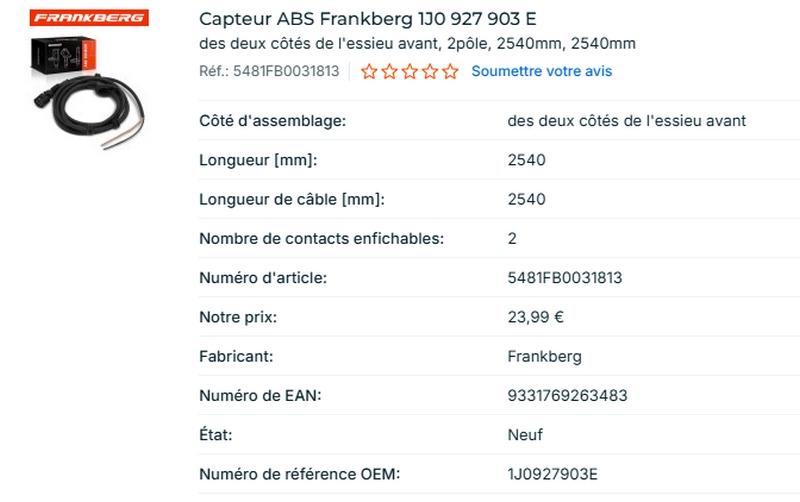This screenshot has height=502, width=800.
Task: Click the 'Côté d'assemblage:' label
Action: point(272,121)
